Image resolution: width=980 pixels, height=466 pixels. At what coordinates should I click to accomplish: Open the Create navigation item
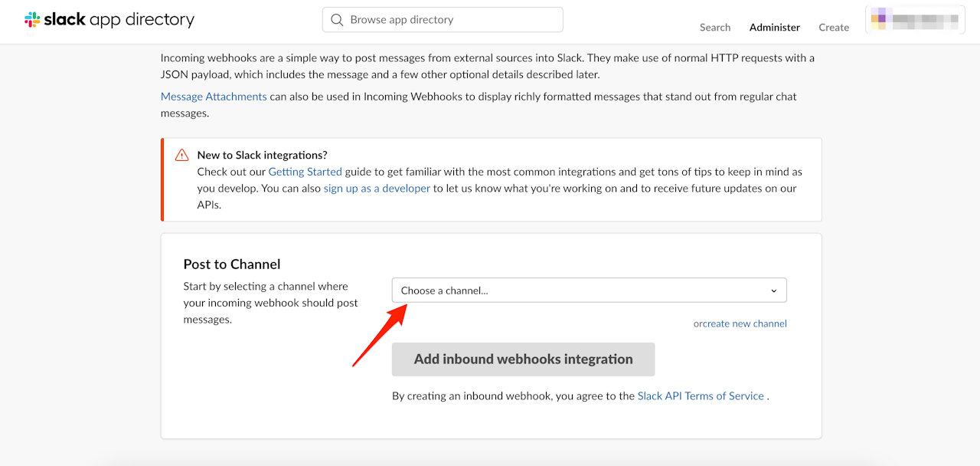click(833, 28)
